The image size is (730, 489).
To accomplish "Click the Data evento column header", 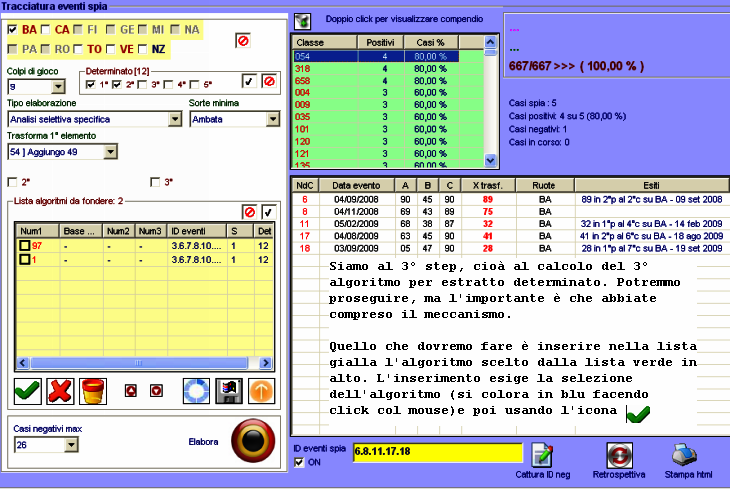I will [x=356, y=186].
